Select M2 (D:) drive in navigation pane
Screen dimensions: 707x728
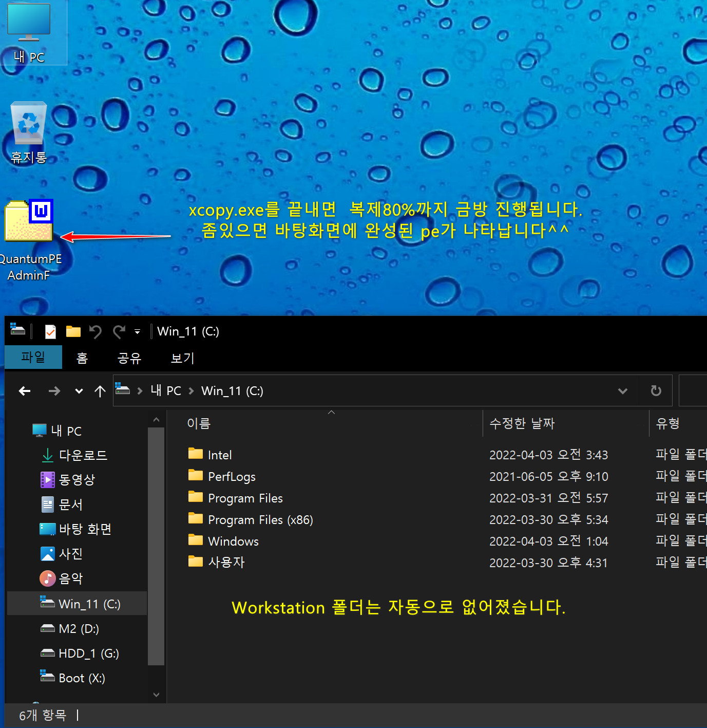pyautogui.click(x=70, y=628)
